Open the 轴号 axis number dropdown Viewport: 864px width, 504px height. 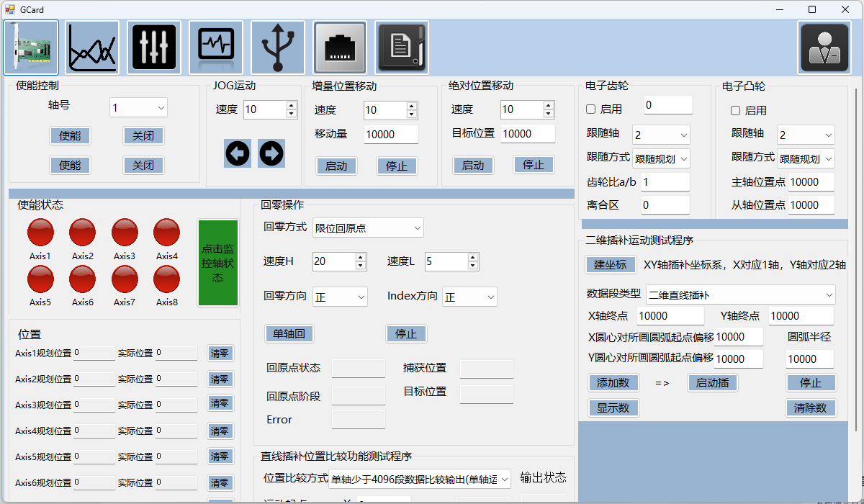point(138,107)
